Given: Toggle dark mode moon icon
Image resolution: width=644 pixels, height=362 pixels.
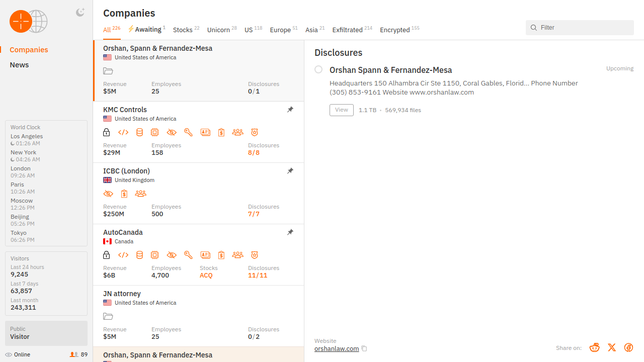Looking at the screenshot, I should point(80,13).
